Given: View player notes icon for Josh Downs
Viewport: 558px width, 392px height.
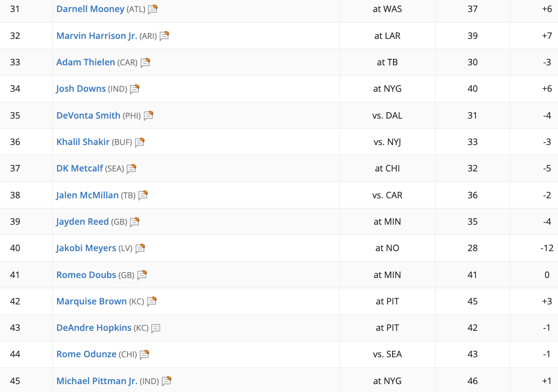Looking at the screenshot, I should pos(135,89).
